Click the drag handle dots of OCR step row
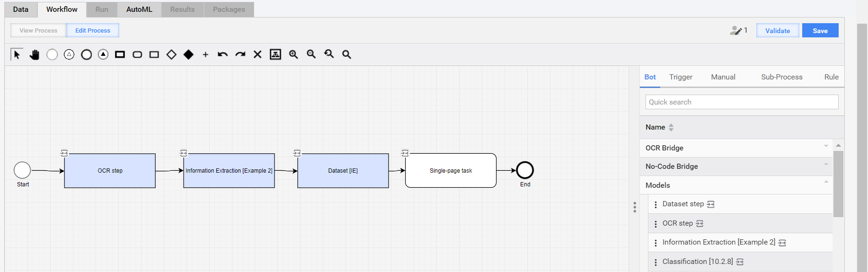Viewport: 868px width, 272px height. coord(655,224)
